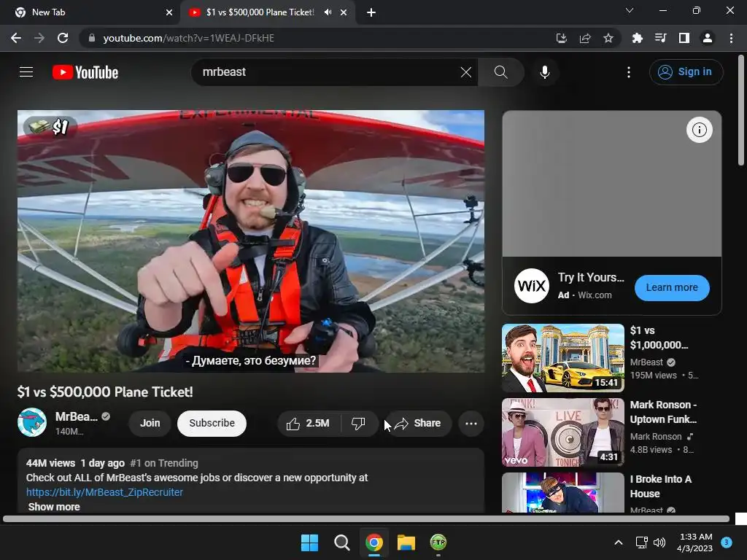The height and width of the screenshot is (560, 747).
Task: Open the MrBeast_ZipRecruiter link
Action: 105,492
